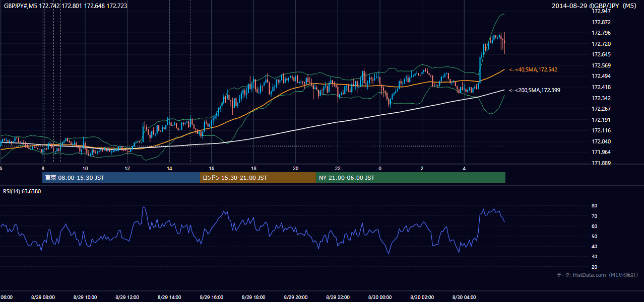Click the 40 SMA 172.542 label

click(533, 69)
